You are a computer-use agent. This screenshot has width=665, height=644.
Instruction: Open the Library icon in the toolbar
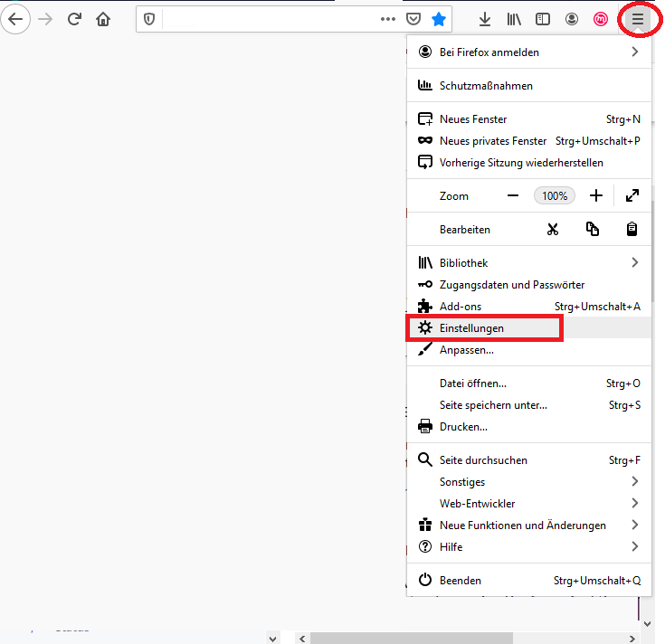514,19
